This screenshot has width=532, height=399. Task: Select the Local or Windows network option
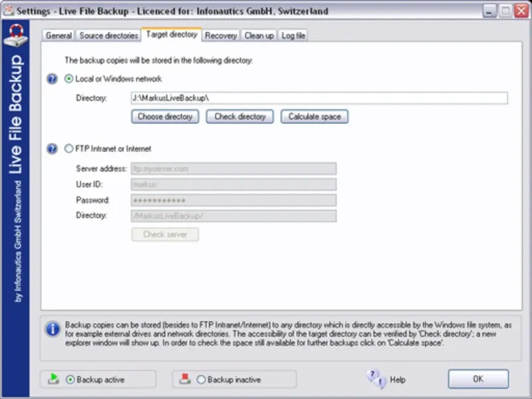point(69,79)
